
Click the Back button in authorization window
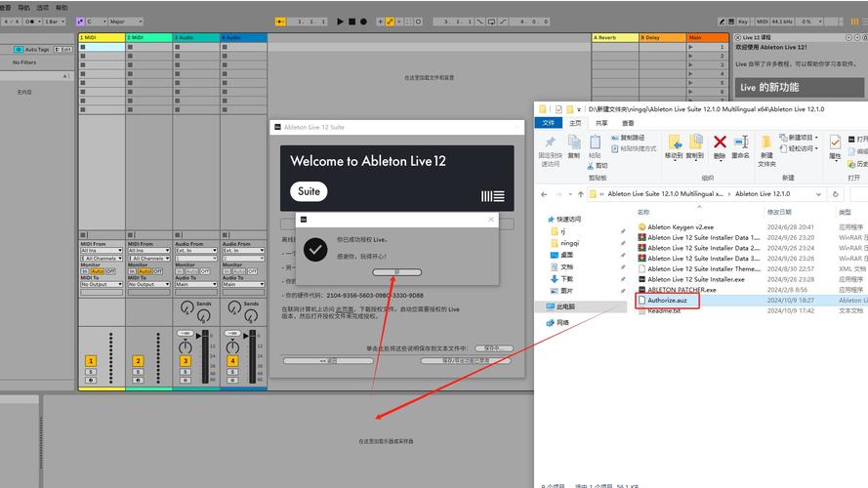click(x=328, y=361)
